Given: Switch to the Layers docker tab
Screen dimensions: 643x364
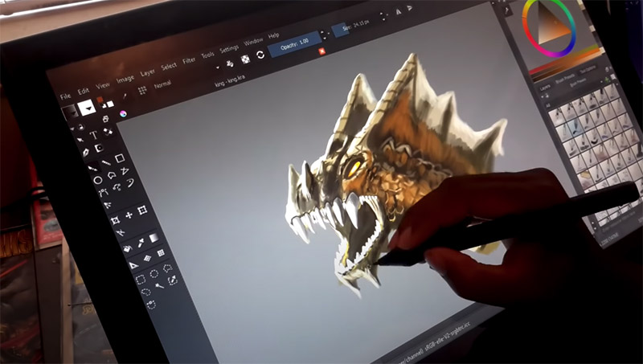Looking at the screenshot, I should click(x=545, y=88).
